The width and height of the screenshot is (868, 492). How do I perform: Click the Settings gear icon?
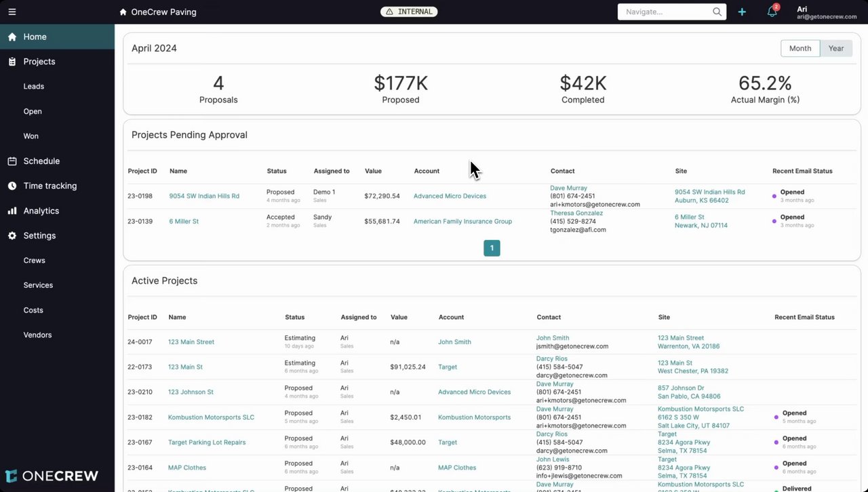[x=12, y=236]
